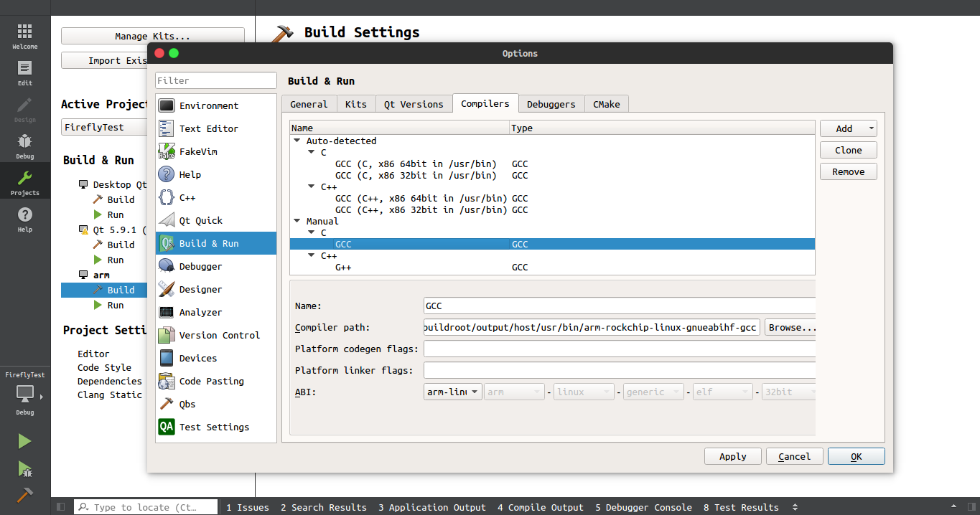Image resolution: width=980 pixels, height=515 pixels.
Task: Open the FireflyTest active project dropdown
Action: click(x=104, y=127)
